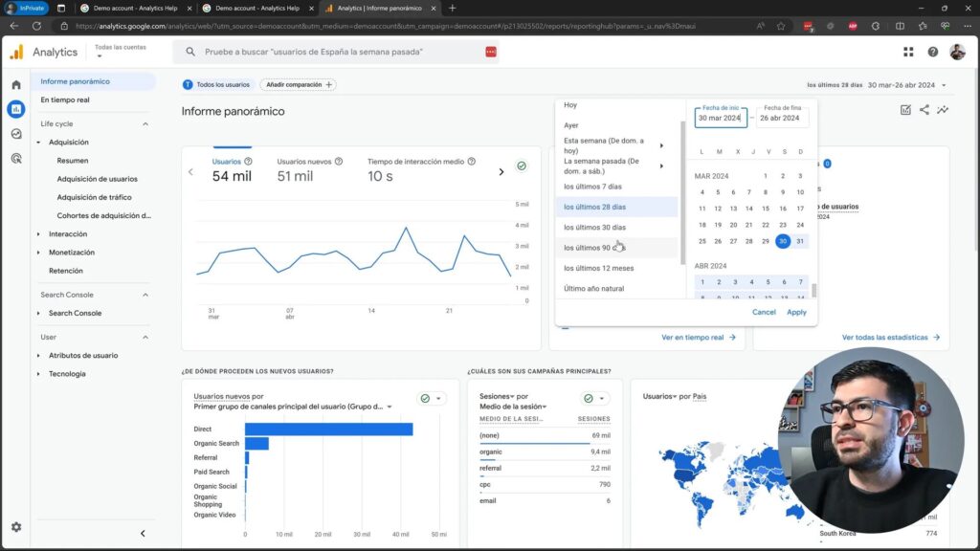The height and width of the screenshot is (551, 980).
Task: Open the Todas las cuentas account selector
Action: tap(120, 52)
